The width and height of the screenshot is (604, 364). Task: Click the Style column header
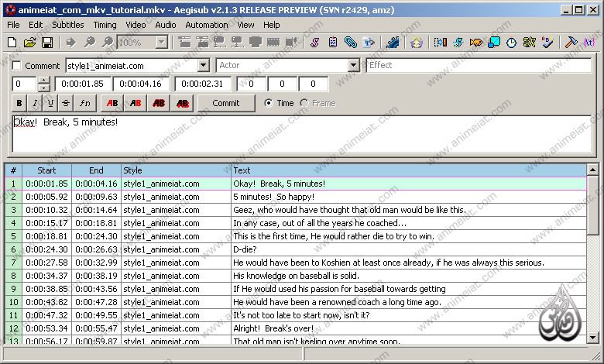tap(176, 170)
